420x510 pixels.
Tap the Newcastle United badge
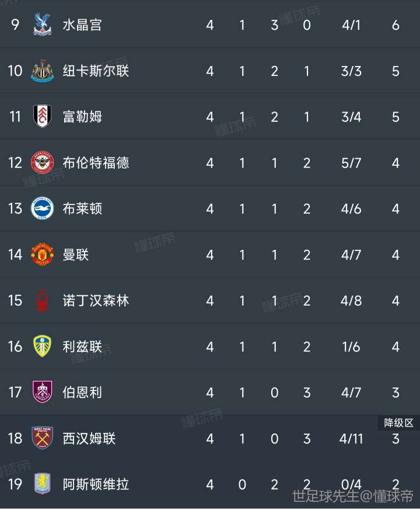[42, 71]
